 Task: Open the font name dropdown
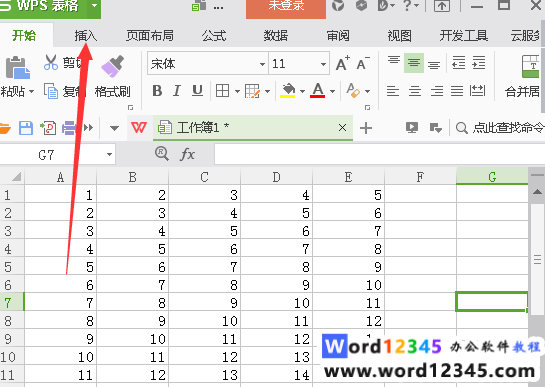(x=262, y=64)
